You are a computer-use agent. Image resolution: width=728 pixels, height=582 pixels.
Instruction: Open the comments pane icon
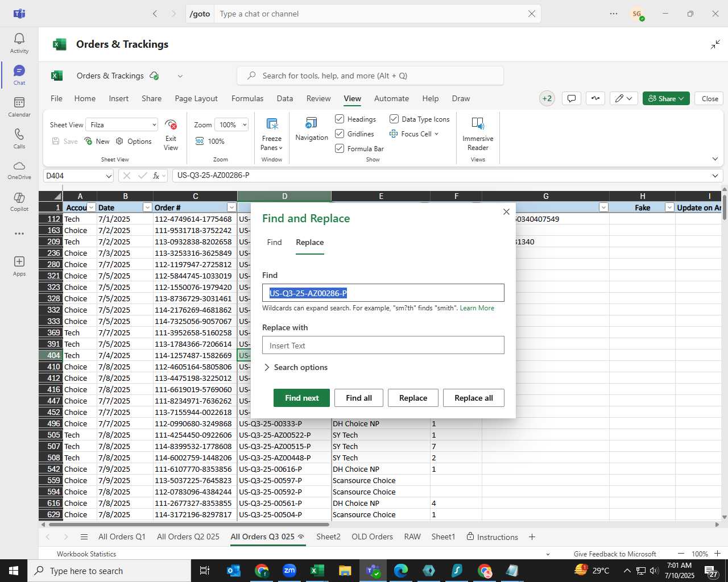[x=572, y=98]
